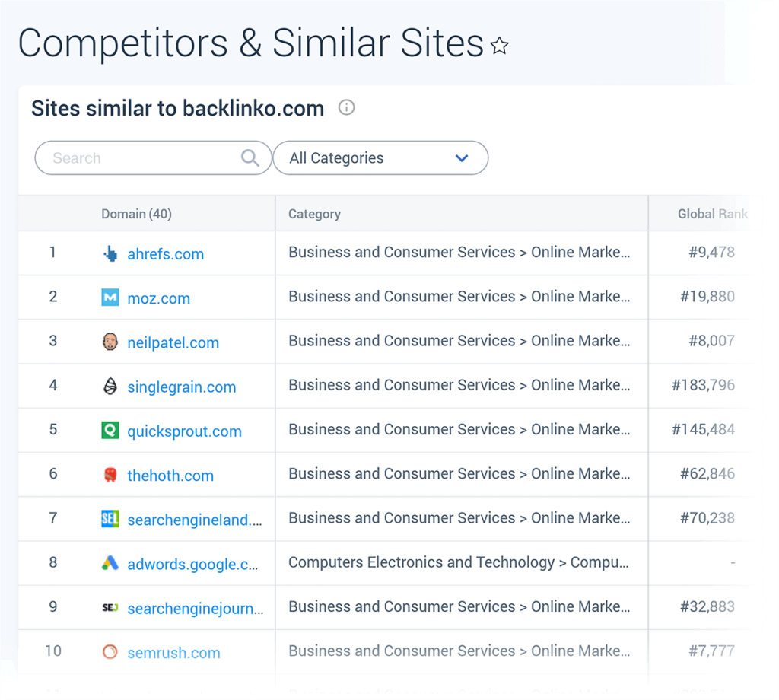Viewport: 779px width, 700px height.
Task: Open the searchenginejournal link
Action: point(196,609)
